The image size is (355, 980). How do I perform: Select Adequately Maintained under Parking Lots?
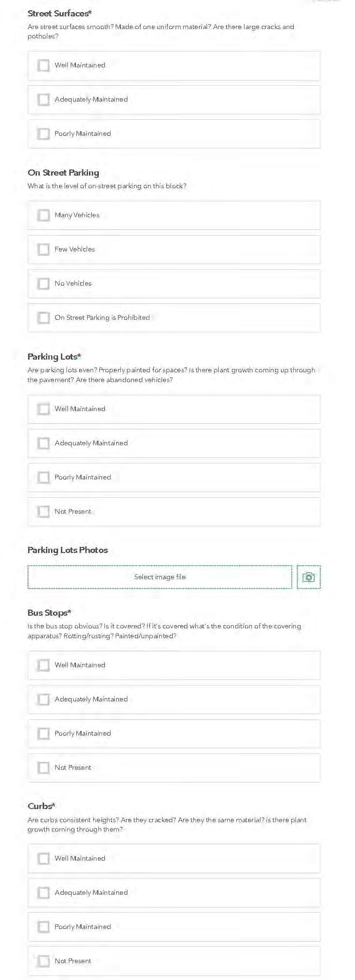click(44, 443)
